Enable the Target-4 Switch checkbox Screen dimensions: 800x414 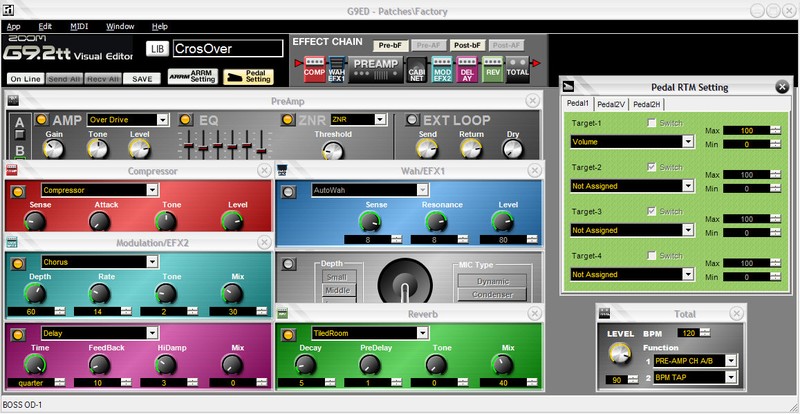pyautogui.click(x=651, y=255)
